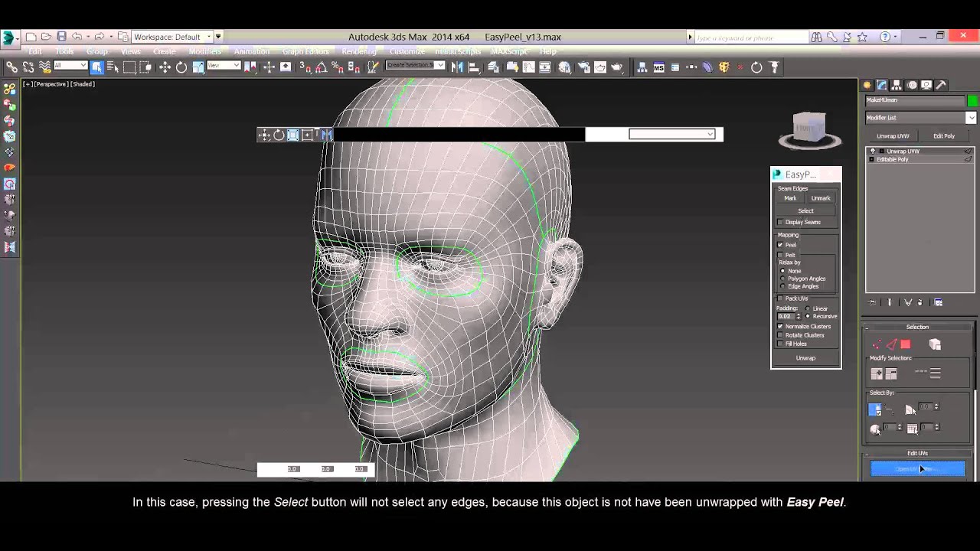
Task: Open the Create Selection Set dropdown
Action: [415, 66]
